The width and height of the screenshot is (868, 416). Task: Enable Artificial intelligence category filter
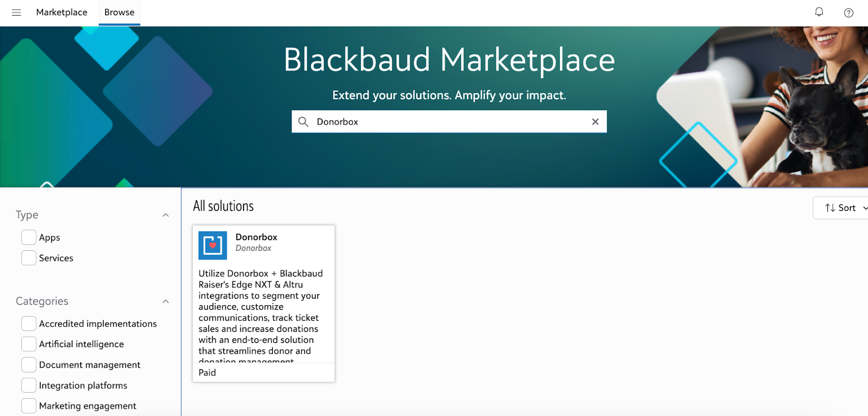(x=29, y=344)
